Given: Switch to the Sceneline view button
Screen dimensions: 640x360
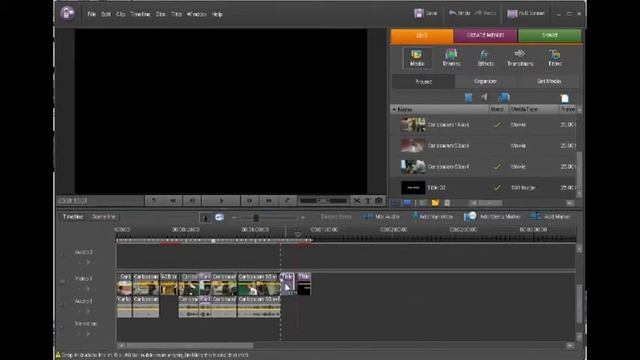Looking at the screenshot, I should [104, 217].
